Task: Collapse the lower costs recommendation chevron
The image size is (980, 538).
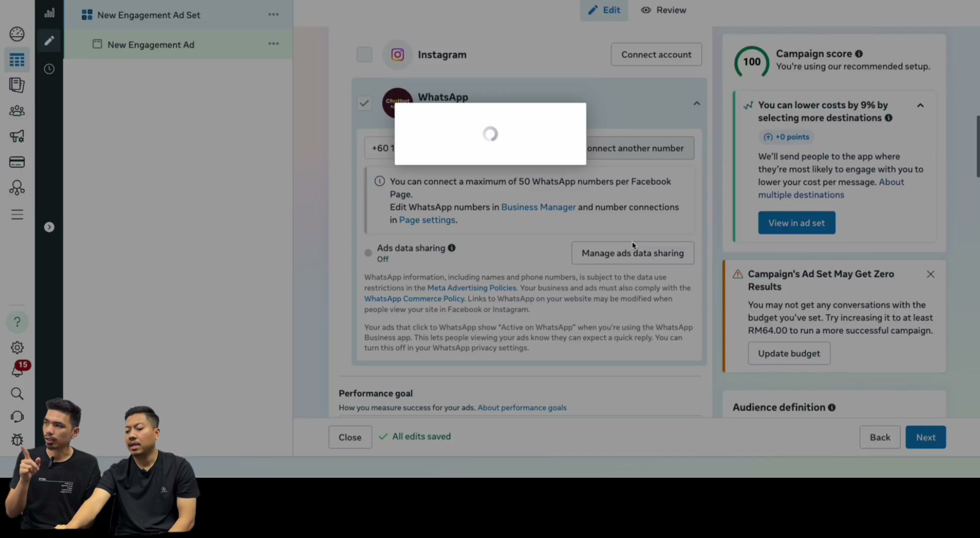Action: pyautogui.click(x=920, y=105)
